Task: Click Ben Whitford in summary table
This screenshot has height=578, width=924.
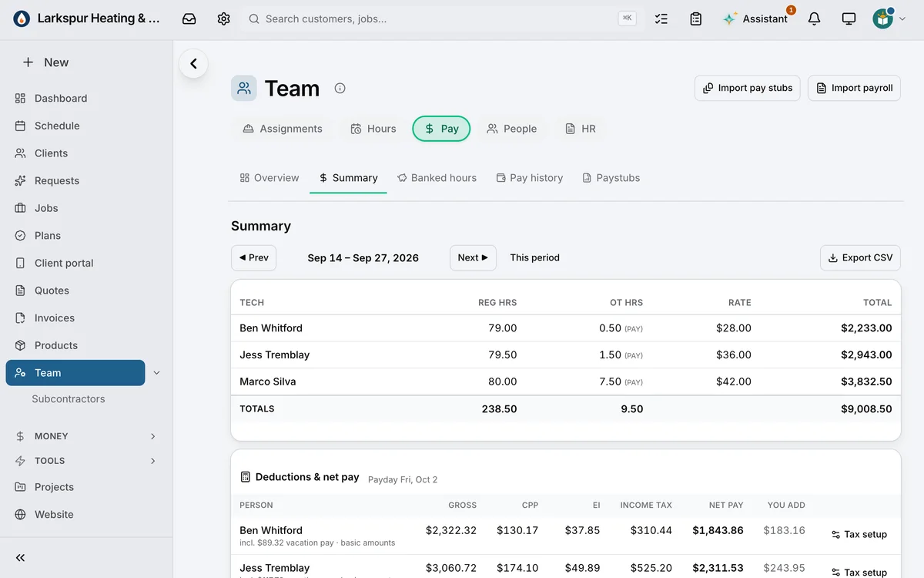Action: (271, 328)
